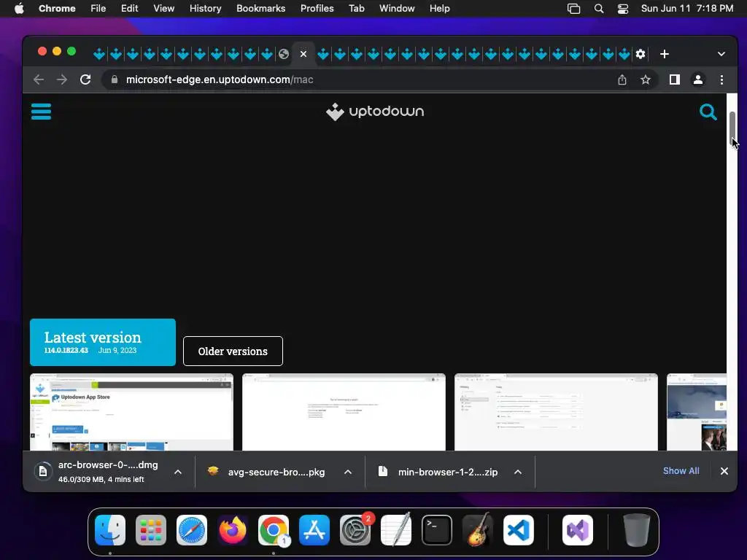Open System Preferences from the Dock
Image resolution: width=747 pixels, height=560 pixels.
click(355, 530)
